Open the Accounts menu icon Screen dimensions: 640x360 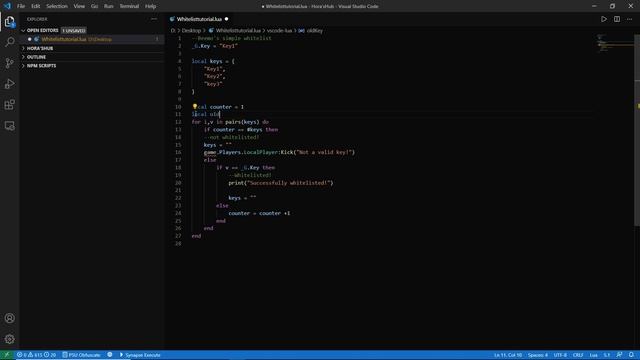pyautogui.click(x=9, y=318)
